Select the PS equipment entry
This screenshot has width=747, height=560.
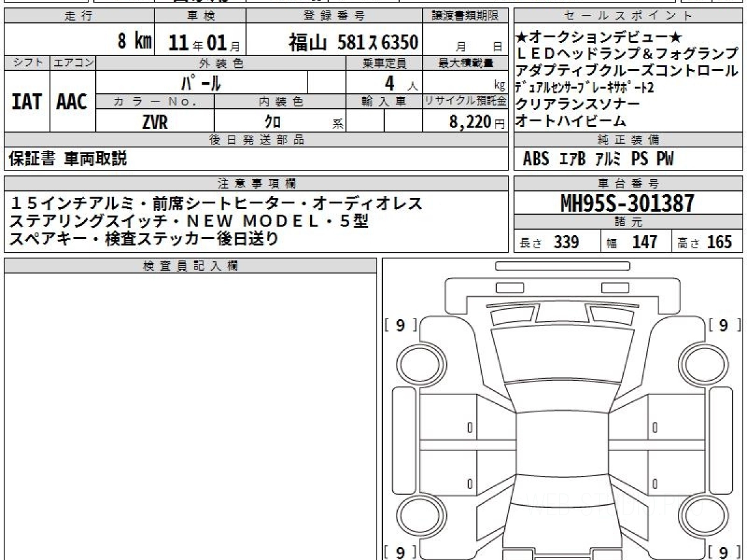click(x=639, y=159)
